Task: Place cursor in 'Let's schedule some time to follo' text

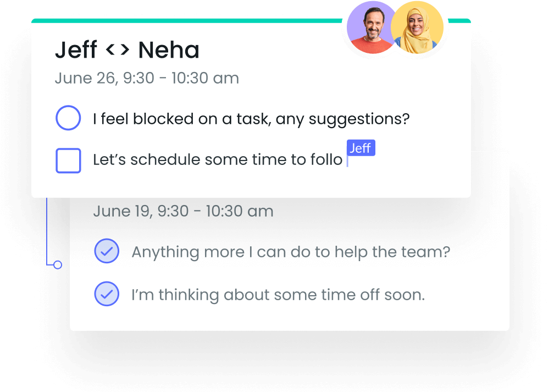Action: pyautogui.click(x=218, y=160)
